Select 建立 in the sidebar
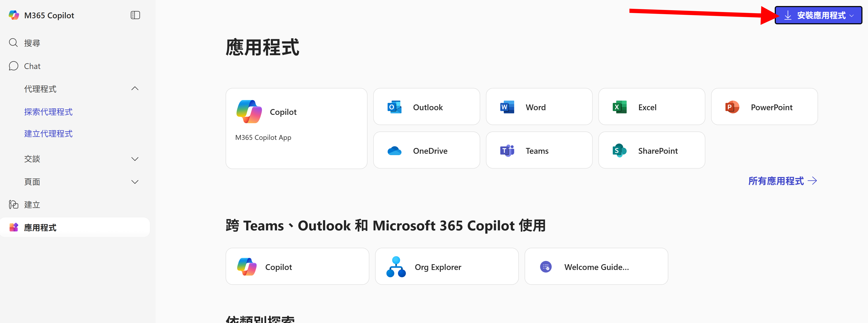Screen dimensions: 868x323 point(32,205)
